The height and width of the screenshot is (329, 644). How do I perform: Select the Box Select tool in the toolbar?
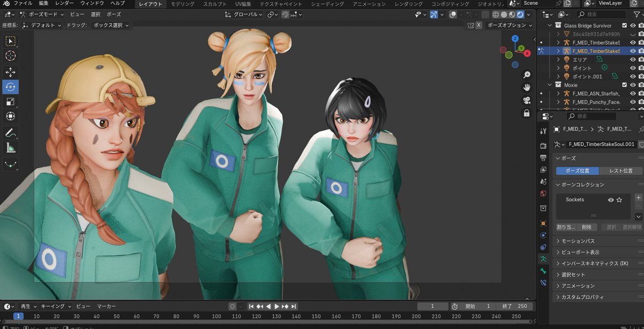(x=10, y=41)
